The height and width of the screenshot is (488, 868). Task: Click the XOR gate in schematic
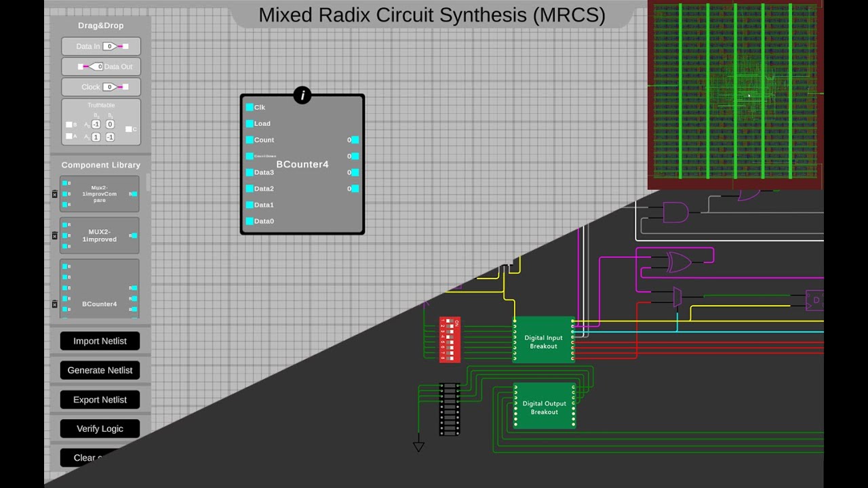click(x=679, y=262)
